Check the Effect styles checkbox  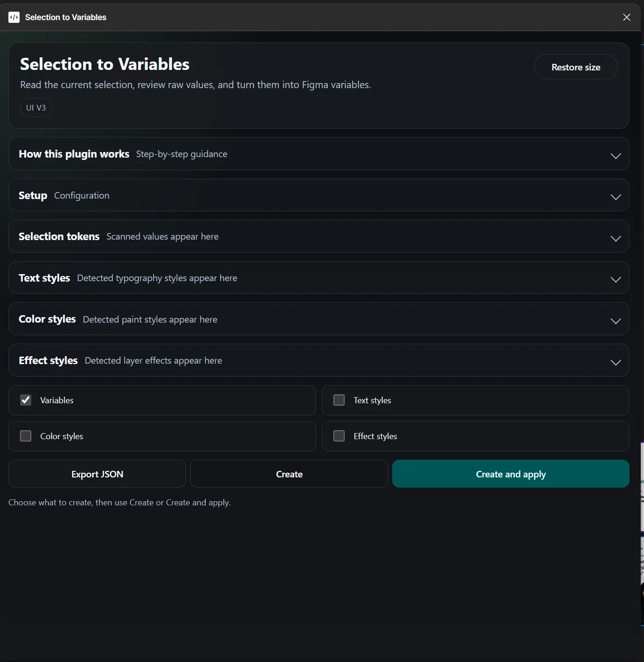[x=339, y=436]
